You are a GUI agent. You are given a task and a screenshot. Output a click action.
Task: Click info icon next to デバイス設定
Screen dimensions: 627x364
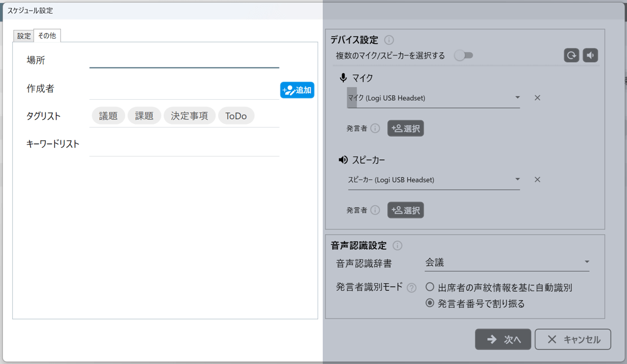tap(389, 40)
